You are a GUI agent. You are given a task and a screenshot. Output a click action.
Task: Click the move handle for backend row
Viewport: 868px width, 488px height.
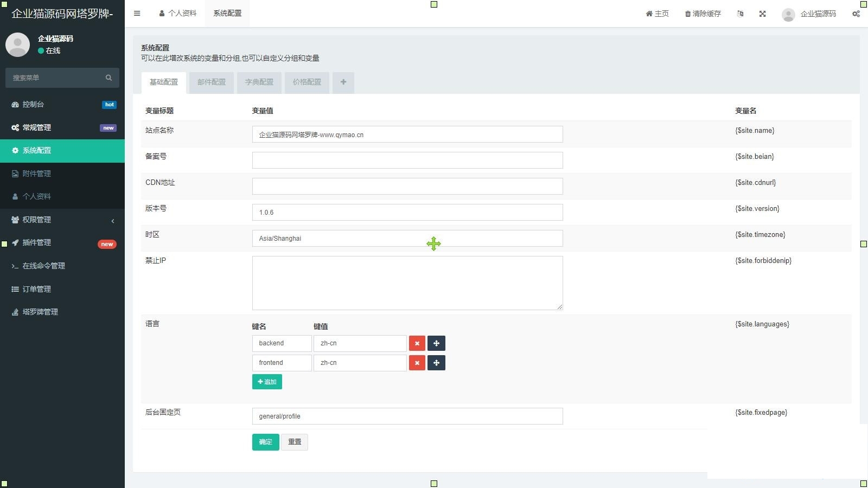(436, 343)
